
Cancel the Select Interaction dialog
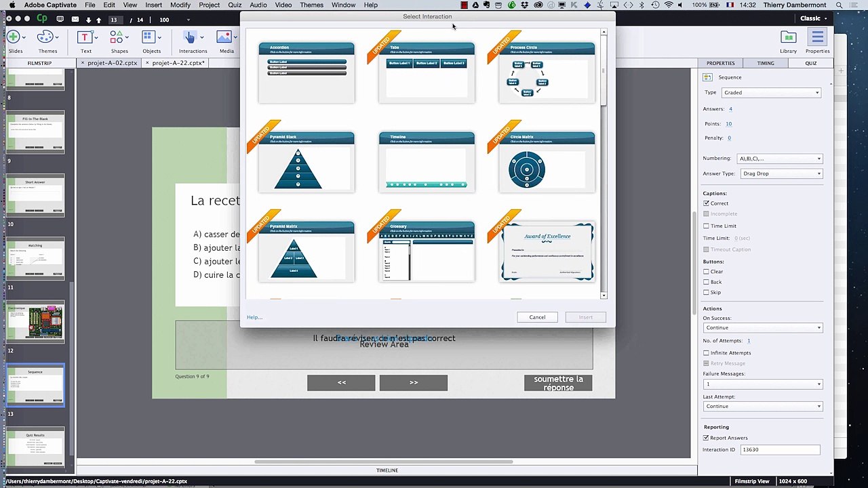[537, 317]
